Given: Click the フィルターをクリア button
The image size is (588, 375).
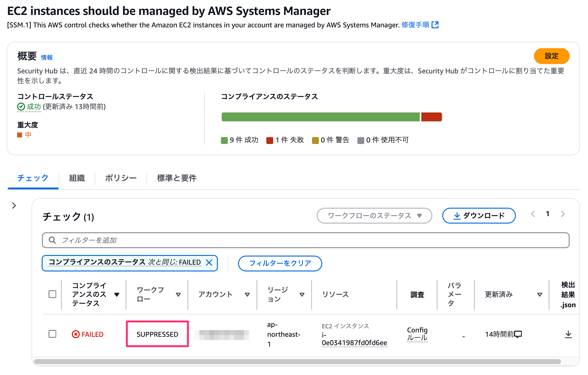Looking at the screenshot, I should (x=280, y=263).
